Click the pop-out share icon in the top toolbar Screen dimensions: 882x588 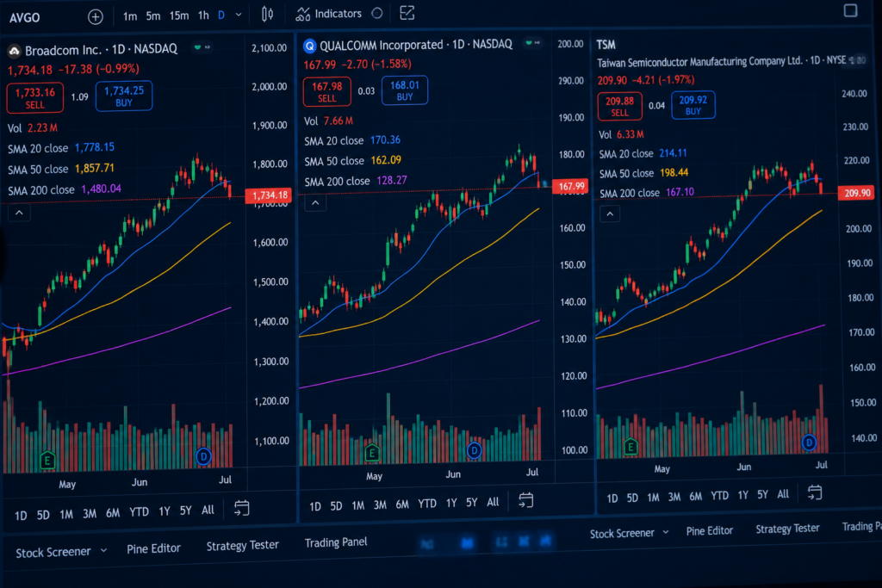coord(407,13)
